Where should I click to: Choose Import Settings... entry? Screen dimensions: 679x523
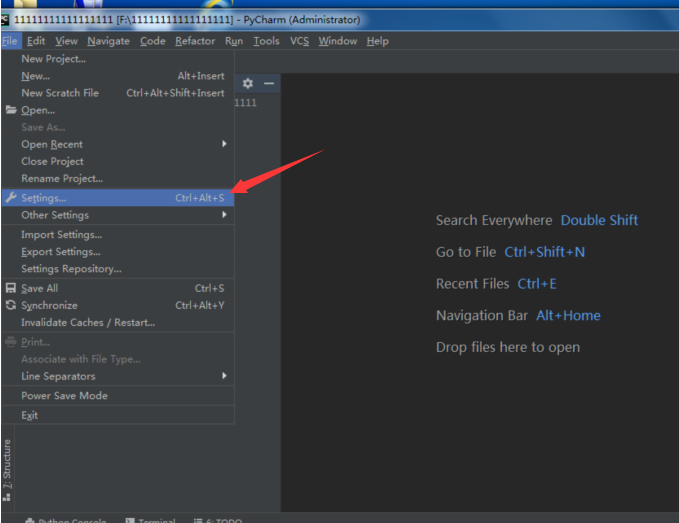click(118, 234)
